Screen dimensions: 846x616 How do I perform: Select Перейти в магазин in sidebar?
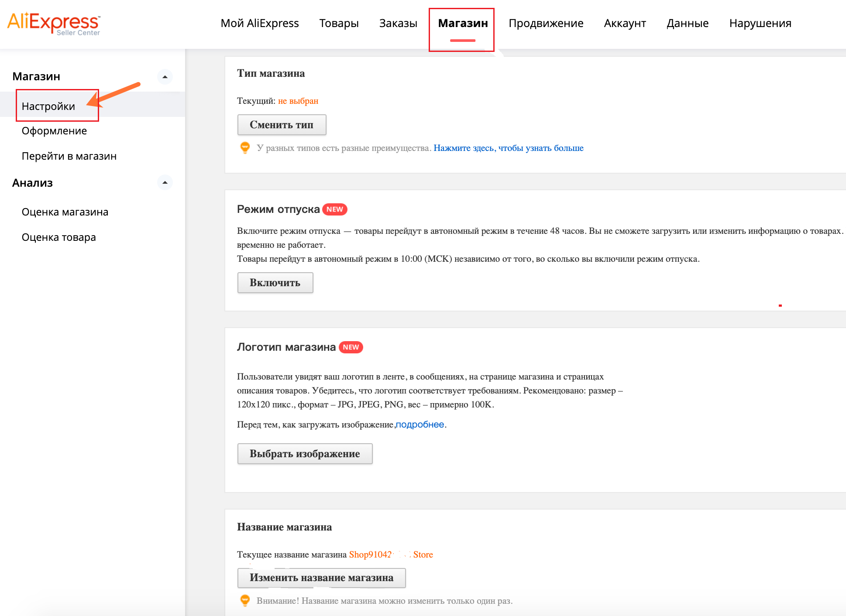(x=69, y=156)
